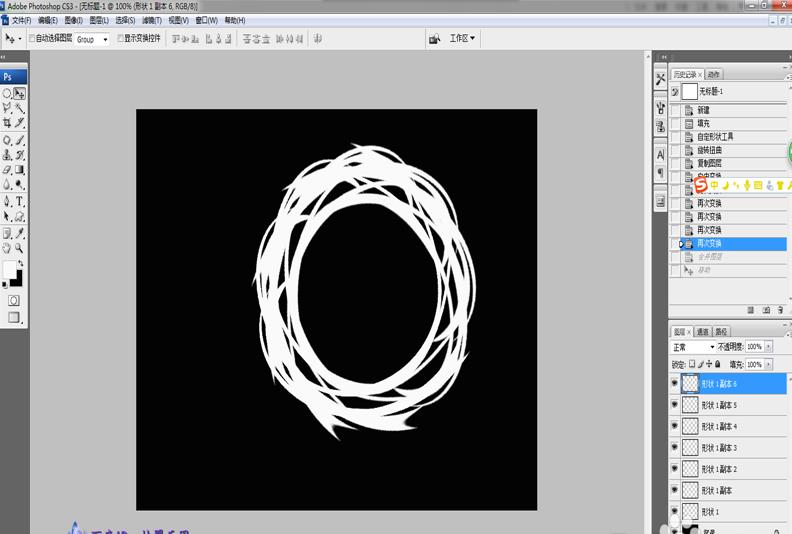Image resolution: width=792 pixels, height=534 pixels.
Task: Select the Gradient tool
Action: pyautogui.click(x=19, y=170)
